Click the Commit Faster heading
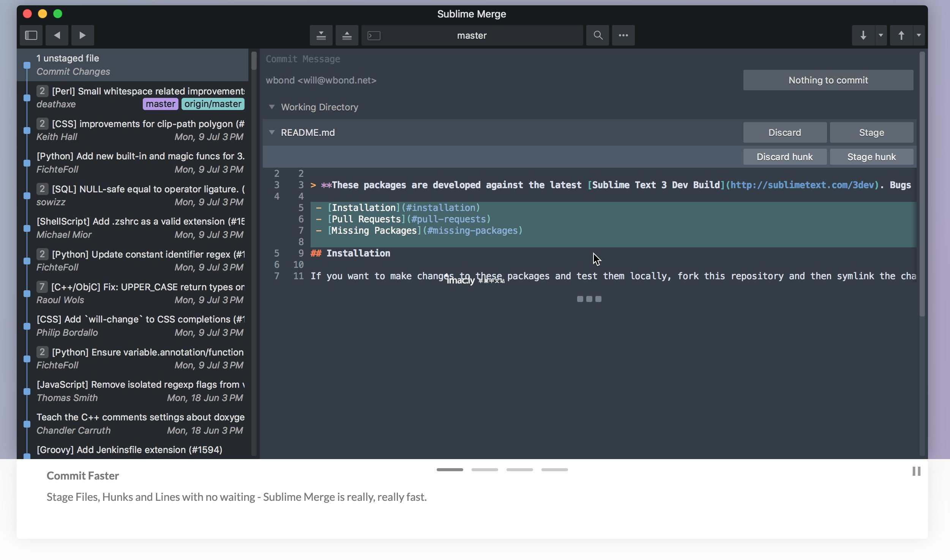Screen dimensions: 950x560 [83, 476]
